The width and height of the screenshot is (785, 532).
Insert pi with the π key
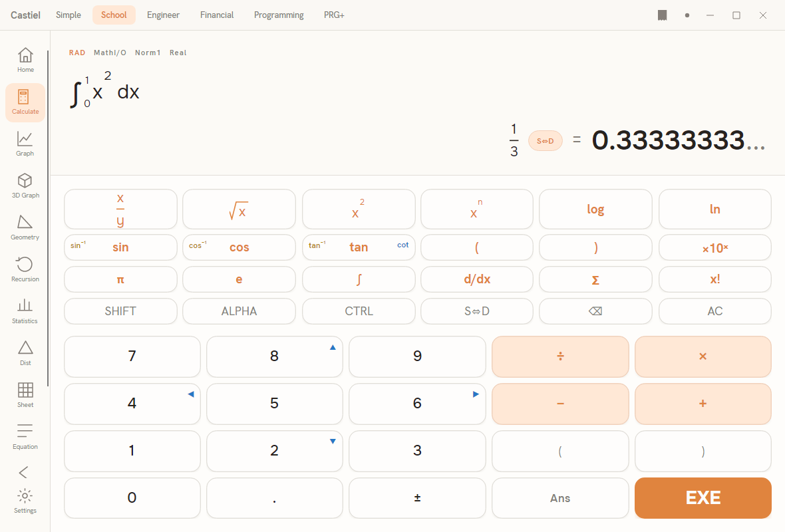click(x=120, y=279)
